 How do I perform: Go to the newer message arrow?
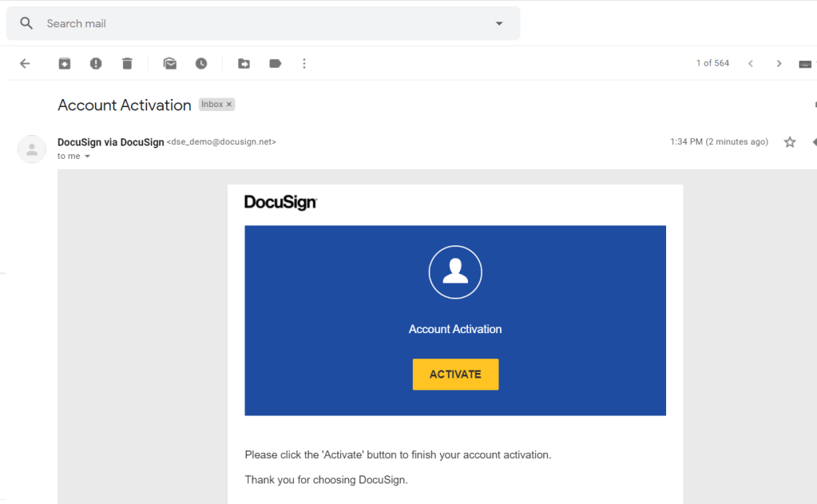[751, 64]
